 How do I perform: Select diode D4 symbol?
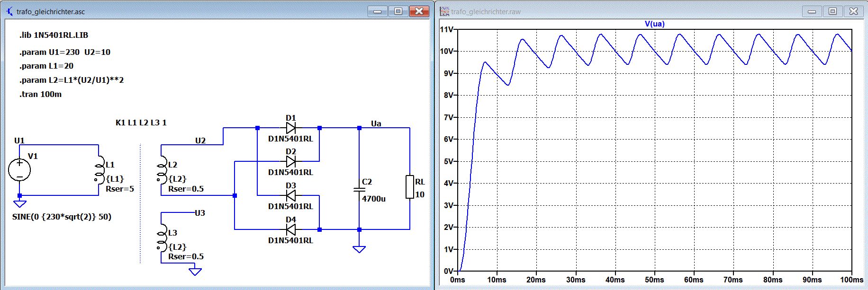291,229
